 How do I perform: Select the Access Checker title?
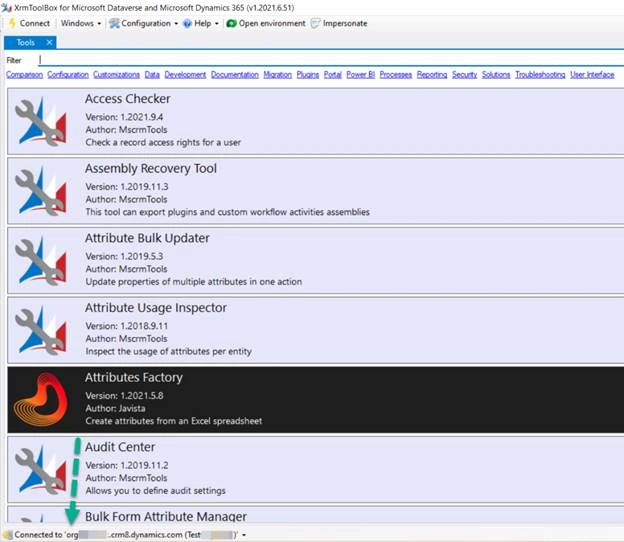click(128, 99)
